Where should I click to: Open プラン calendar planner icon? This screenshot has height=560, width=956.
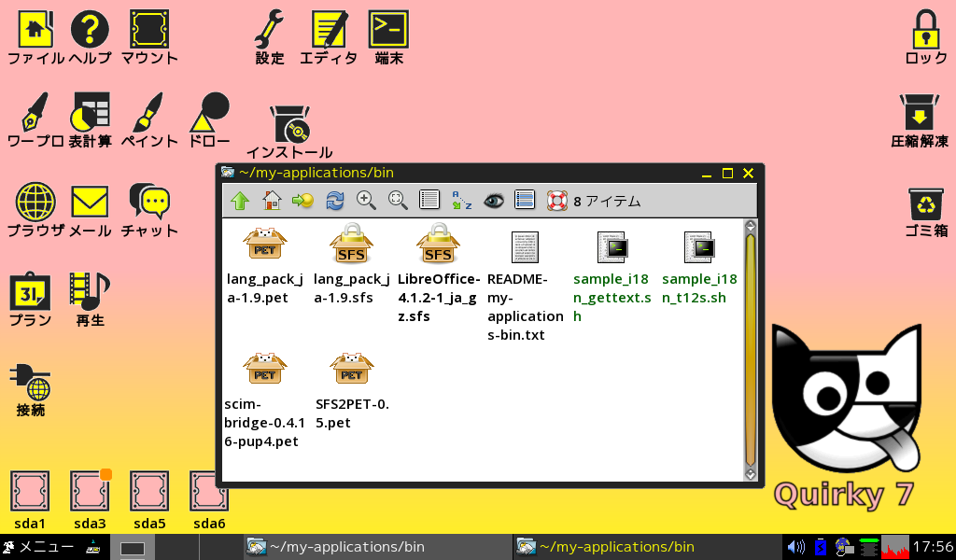click(x=30, y=300)
